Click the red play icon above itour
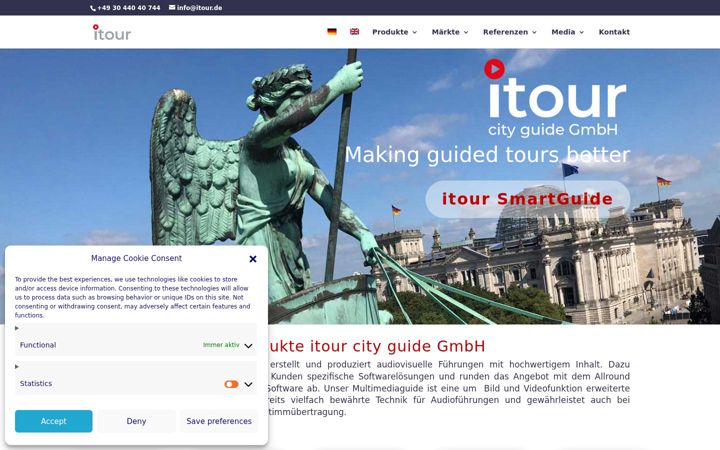The width and height of the screenshot is (720, 450). 494,69
